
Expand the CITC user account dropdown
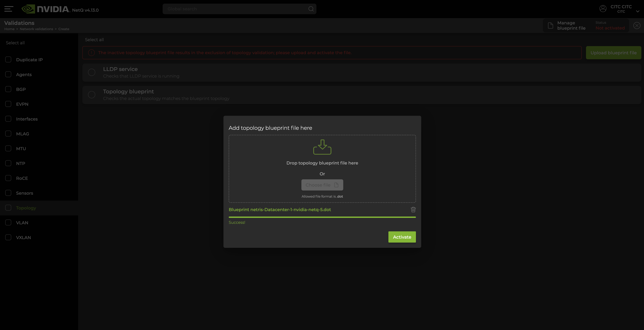(638, 11)
